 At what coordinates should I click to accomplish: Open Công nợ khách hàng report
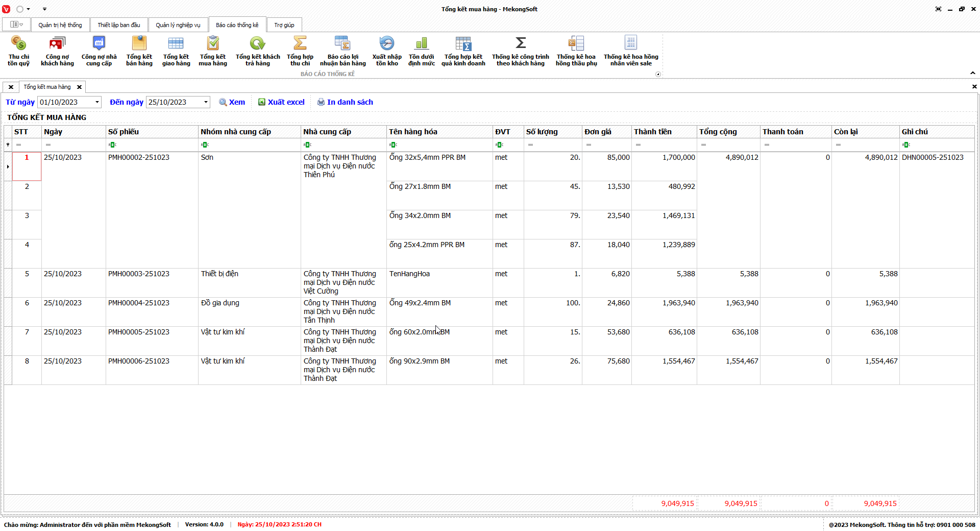click(x=57, y=51)
